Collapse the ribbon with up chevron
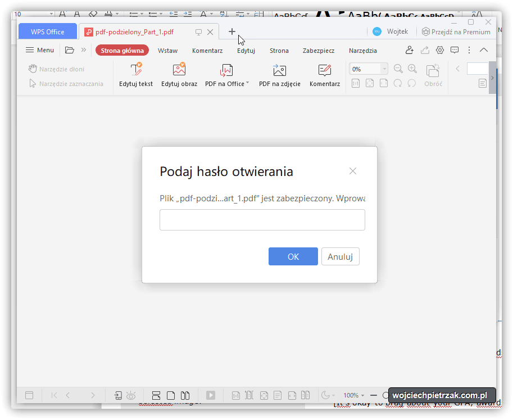 [484, 50]
